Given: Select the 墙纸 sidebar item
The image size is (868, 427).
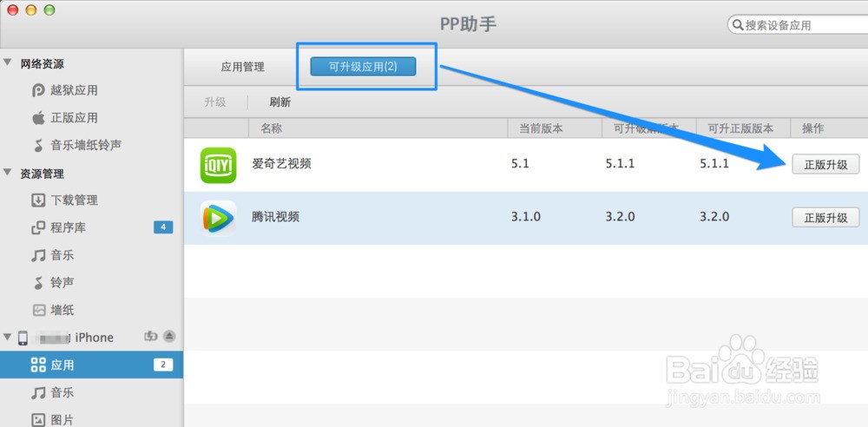Looking at the screenshot, I should (x=91, y=310).
